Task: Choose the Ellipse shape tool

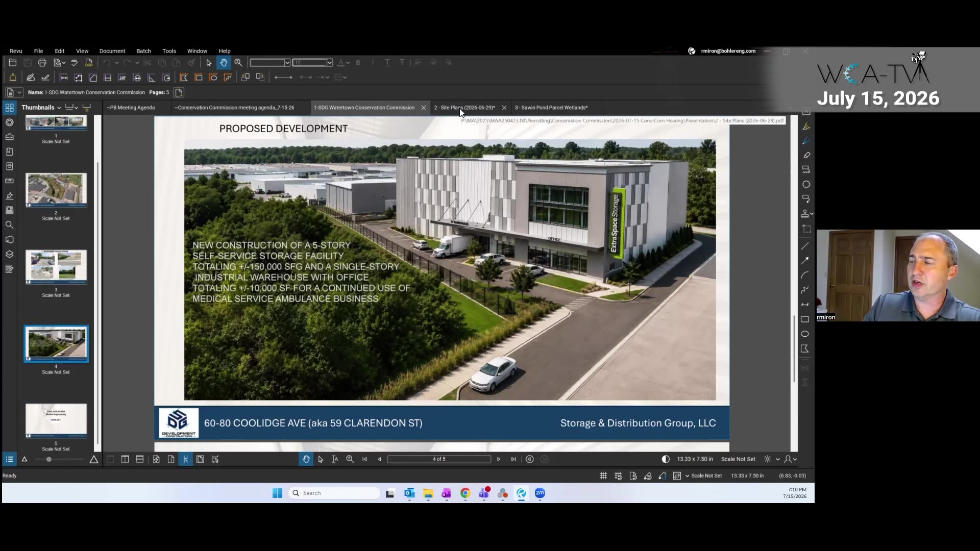Action: (805, 334)
